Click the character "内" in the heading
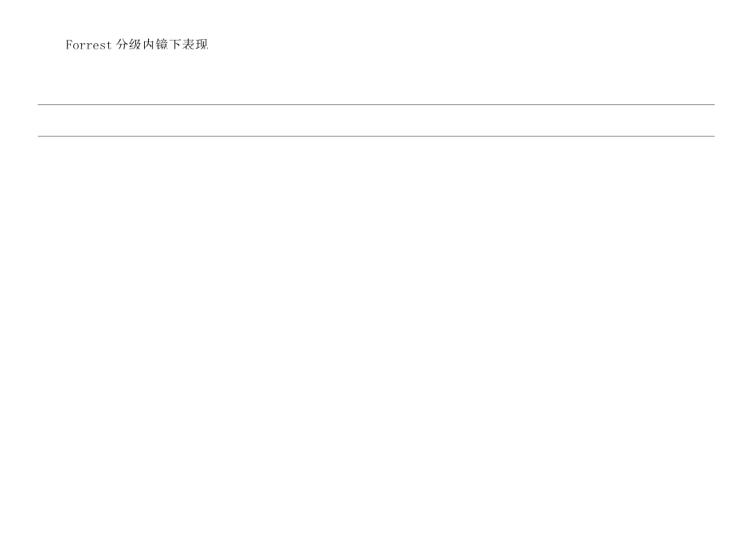Viewport: 756px width, 535px height. tap(149, 45)
